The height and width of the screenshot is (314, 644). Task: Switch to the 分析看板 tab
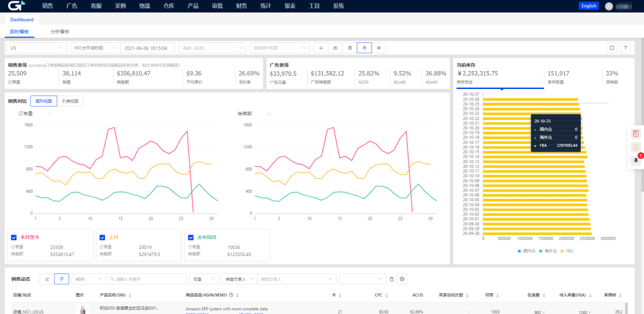click(60, 31)
